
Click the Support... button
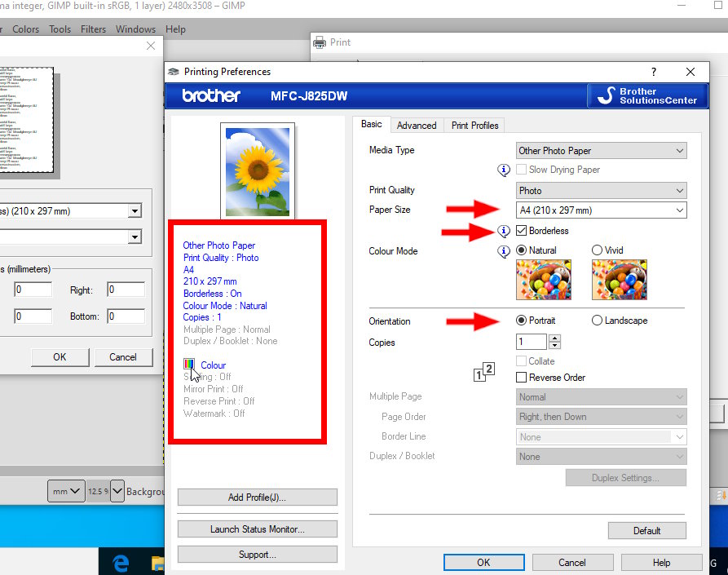point(258,555)
